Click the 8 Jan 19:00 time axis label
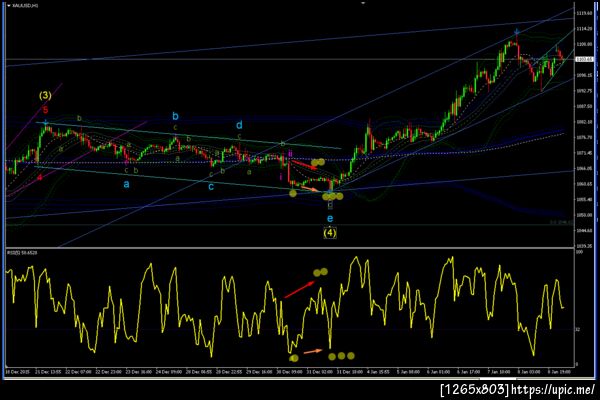The image size is (600, 400). tap(559, 372)
